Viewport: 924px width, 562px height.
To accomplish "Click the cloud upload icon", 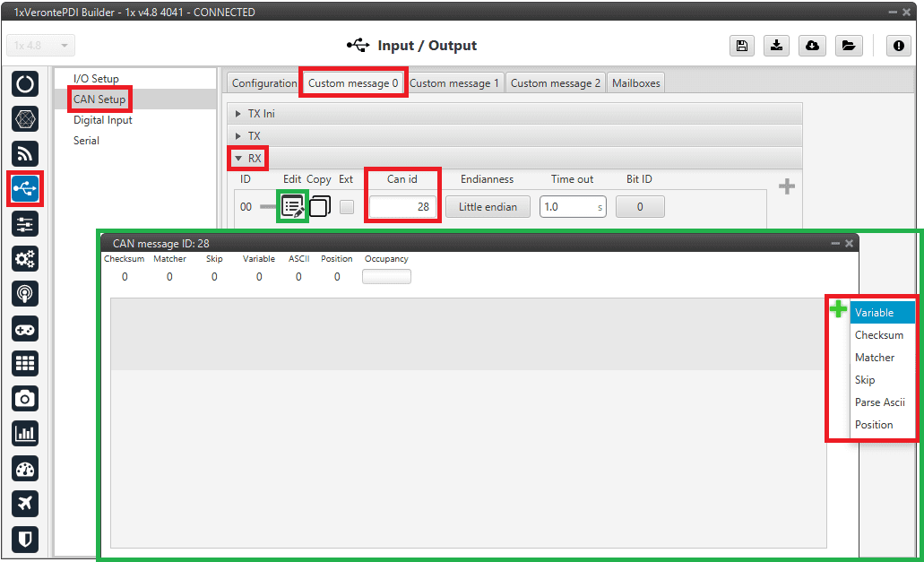I will click(812, 47).
